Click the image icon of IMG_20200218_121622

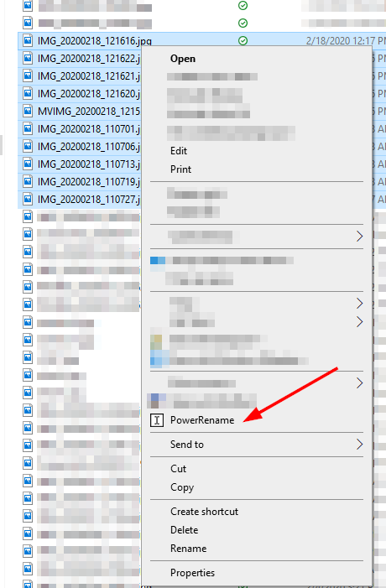tap(28, 58)
